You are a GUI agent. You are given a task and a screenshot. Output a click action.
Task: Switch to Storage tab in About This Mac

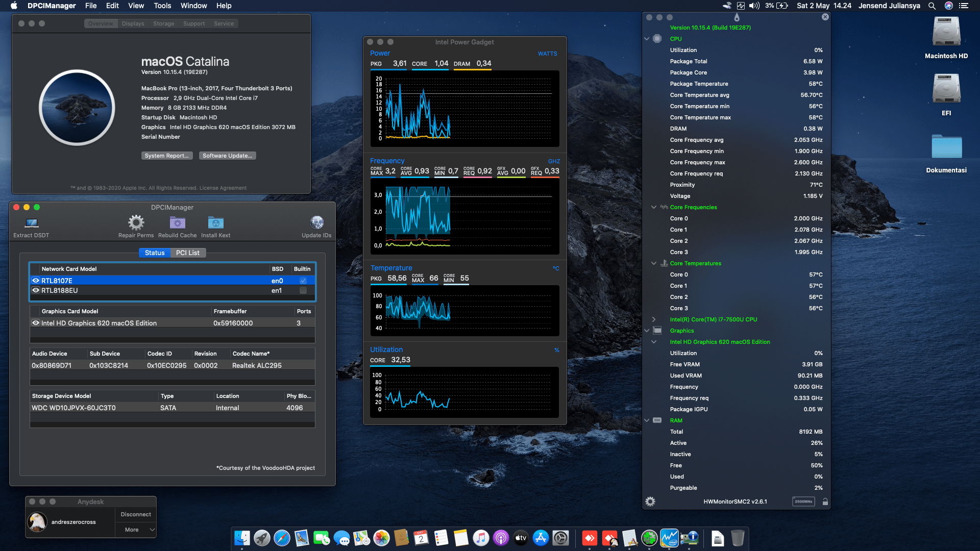point(163,23)
